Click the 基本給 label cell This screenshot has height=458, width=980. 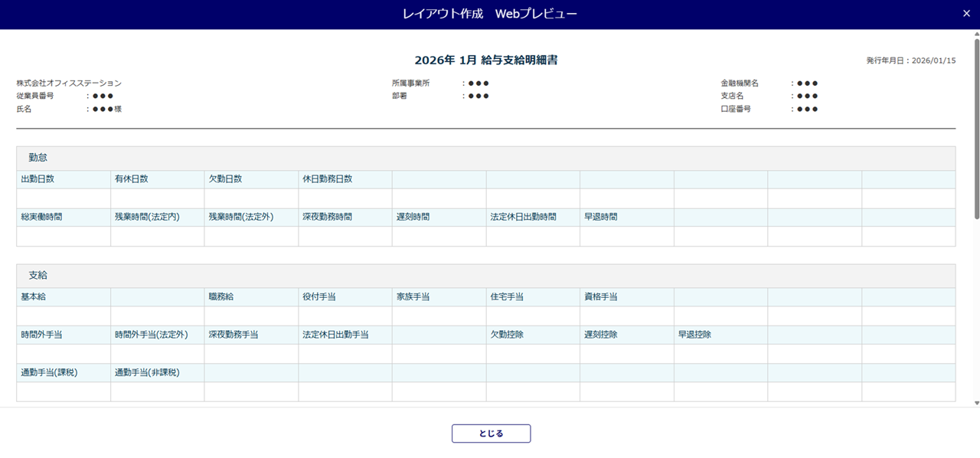[33, 297]
